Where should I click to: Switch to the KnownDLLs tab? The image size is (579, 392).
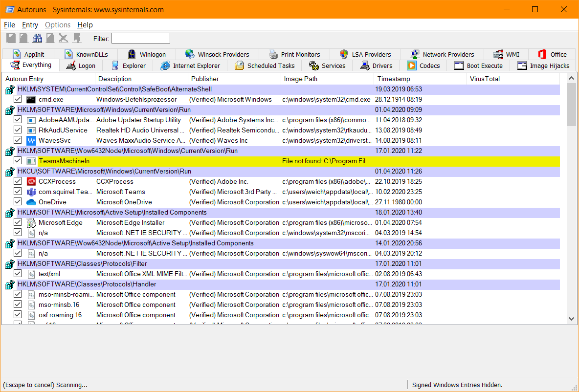tap(86, 54)
